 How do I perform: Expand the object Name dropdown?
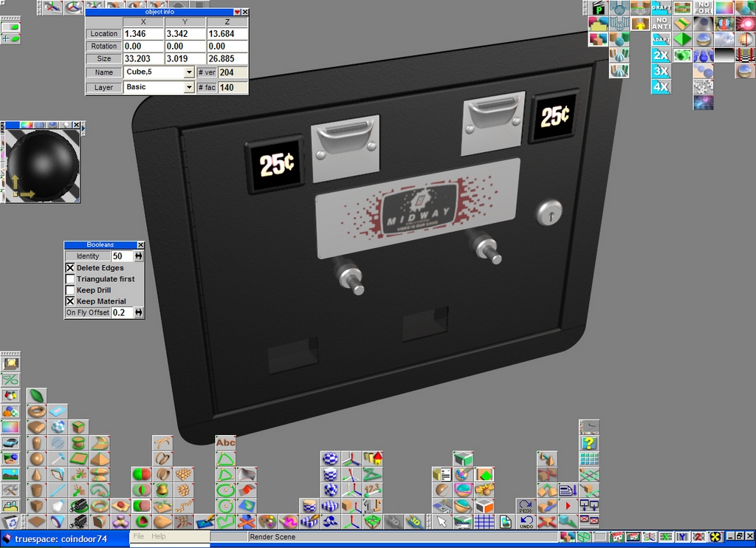pos(189,72)
